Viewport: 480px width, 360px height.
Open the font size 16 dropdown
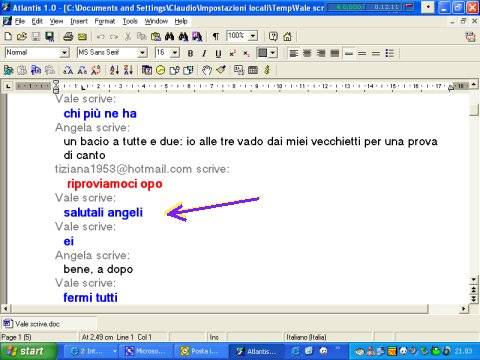(175, 53)
